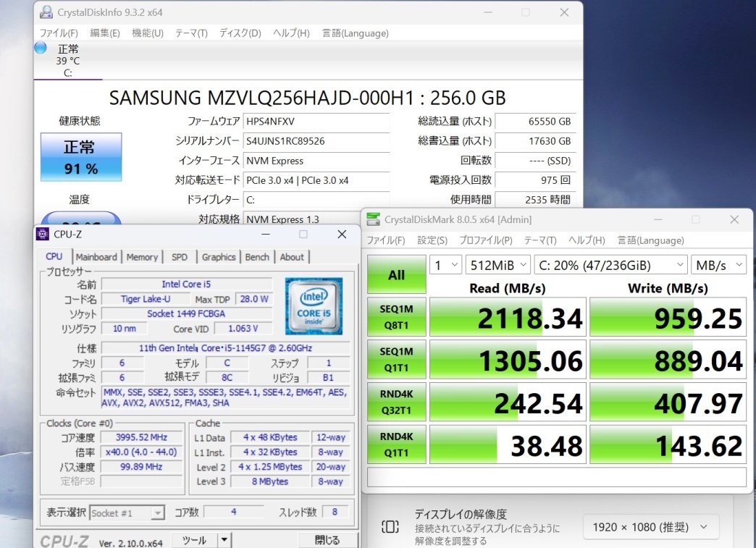The height and width of the screenshot is (548, 756).
Task: Open 設定(S) menu in CrystalDiskMark
Action: tap(432, 240)
